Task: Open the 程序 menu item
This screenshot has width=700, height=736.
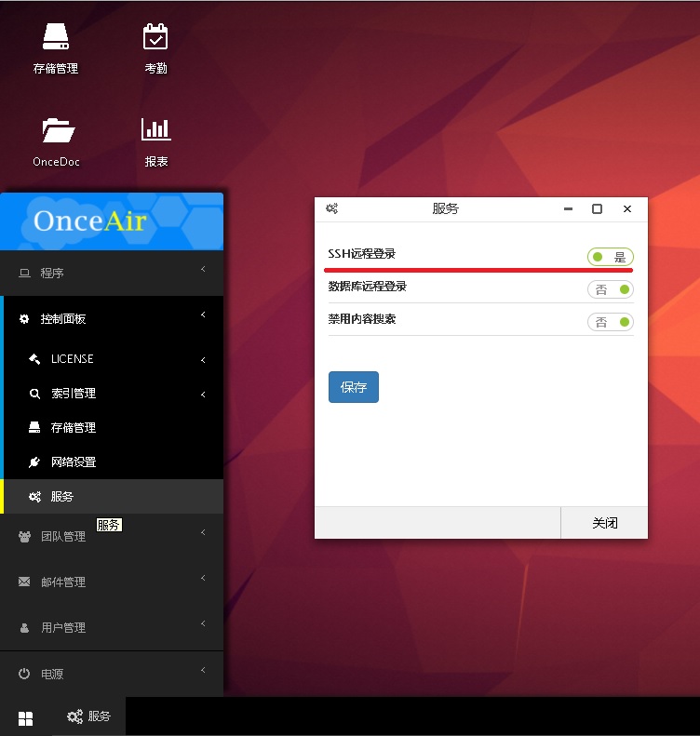Action: tap(112, 274)
